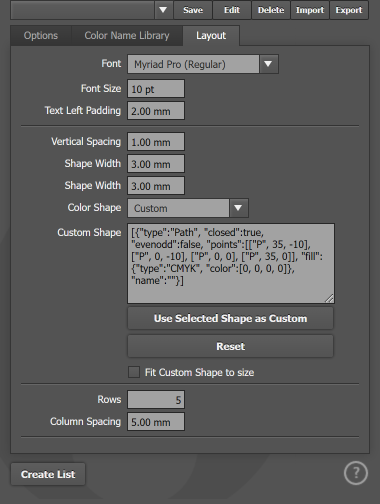Click the Font Size input field
The image size is (380, 504).
156,89
